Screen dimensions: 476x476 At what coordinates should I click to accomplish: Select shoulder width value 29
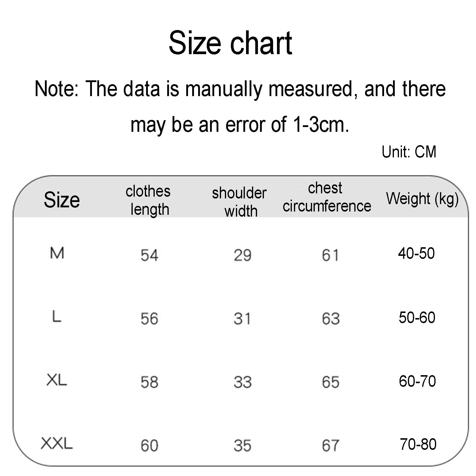pos(242,255)
